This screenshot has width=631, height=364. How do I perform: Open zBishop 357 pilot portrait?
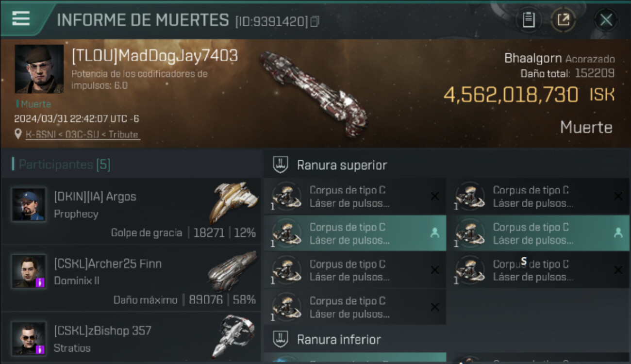click(29, 338)
